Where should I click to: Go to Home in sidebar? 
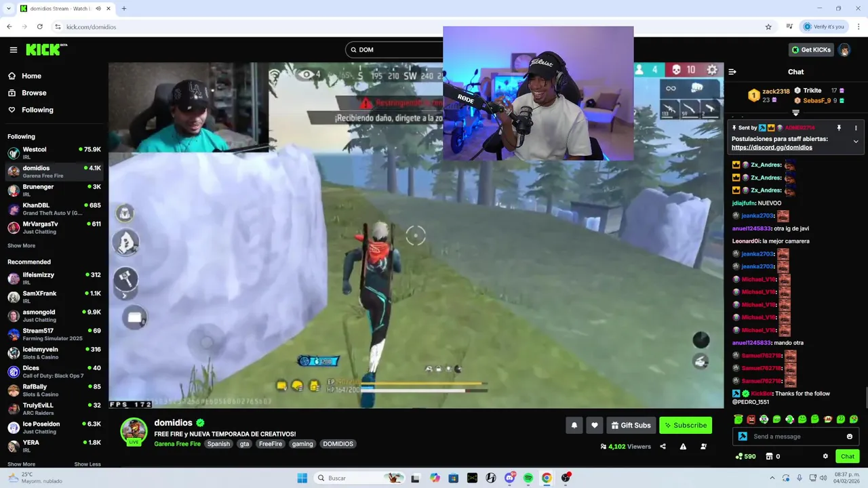click(25, 76)
